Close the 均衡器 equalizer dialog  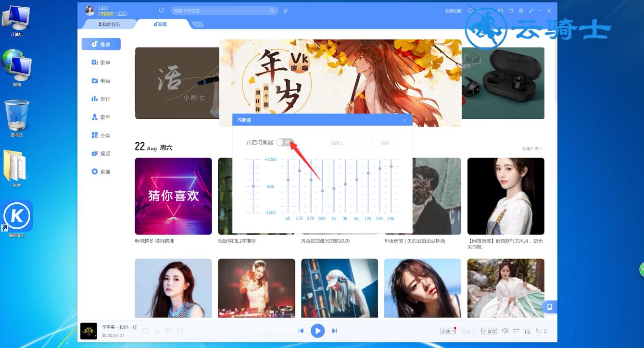coord(404,120)
